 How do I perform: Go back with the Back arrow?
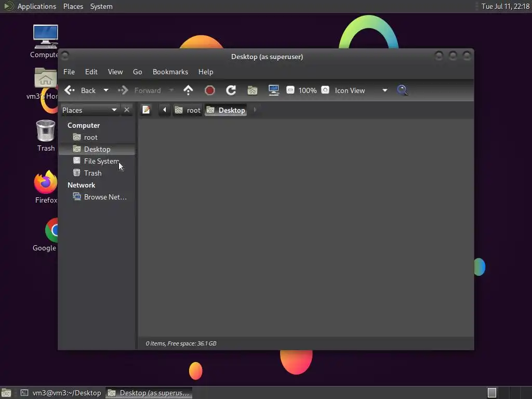pos(79,90)
